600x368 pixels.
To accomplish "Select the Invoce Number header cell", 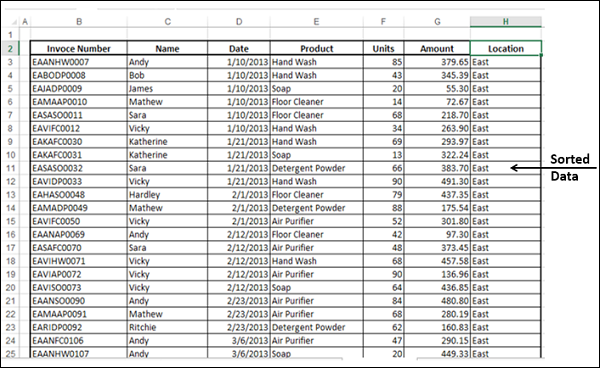I will [79, 49].
